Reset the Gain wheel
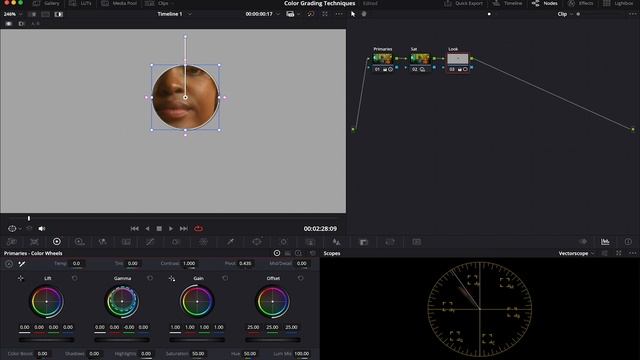The image size is (640, 360). (x=225, y=278)
